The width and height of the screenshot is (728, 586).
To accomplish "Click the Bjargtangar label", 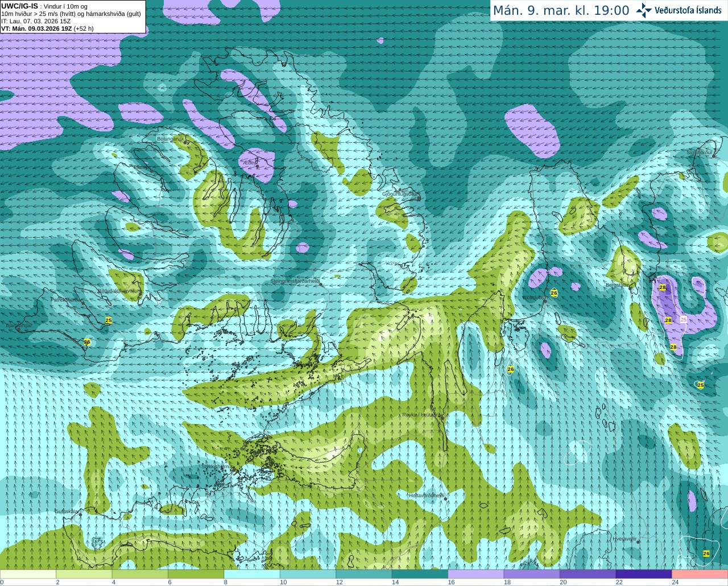I will pyautogui.click(x=19, y=325).
